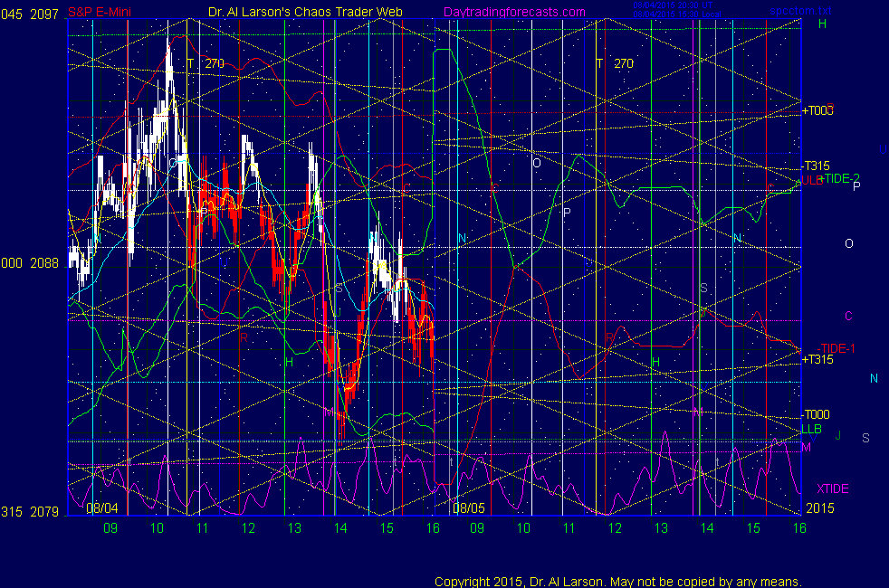Click the red "ULB" label

[812, 180]
